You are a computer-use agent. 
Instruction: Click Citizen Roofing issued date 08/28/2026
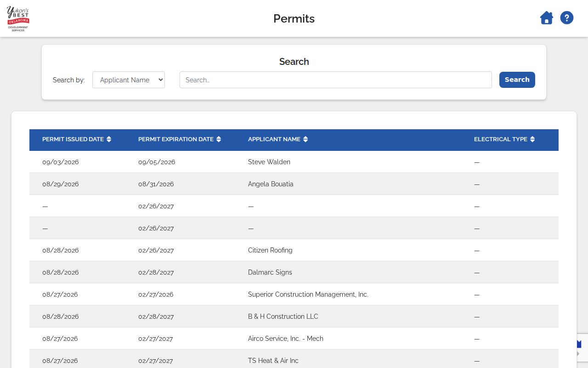[x=61, y=250]
